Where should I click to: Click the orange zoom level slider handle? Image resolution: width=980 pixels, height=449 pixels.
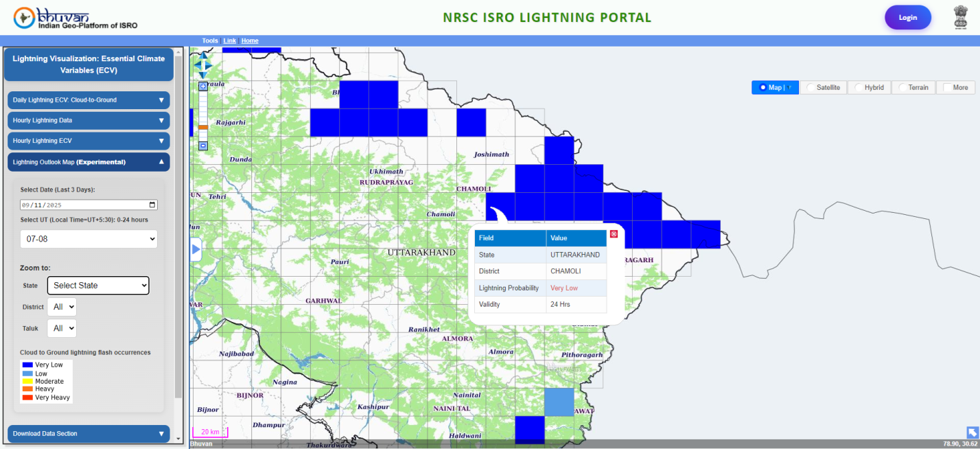pos(203,127)
